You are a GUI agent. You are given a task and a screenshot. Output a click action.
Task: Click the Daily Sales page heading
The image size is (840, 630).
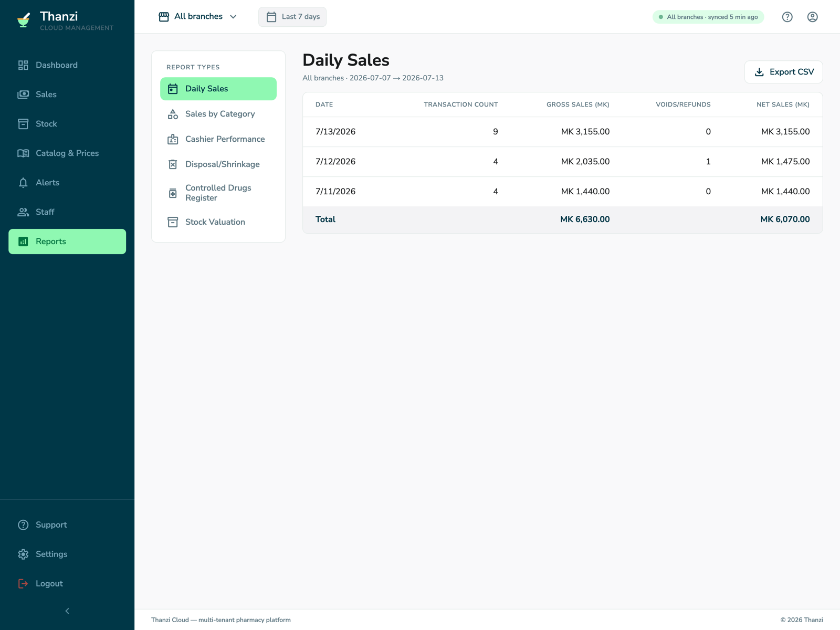[346, 60]
